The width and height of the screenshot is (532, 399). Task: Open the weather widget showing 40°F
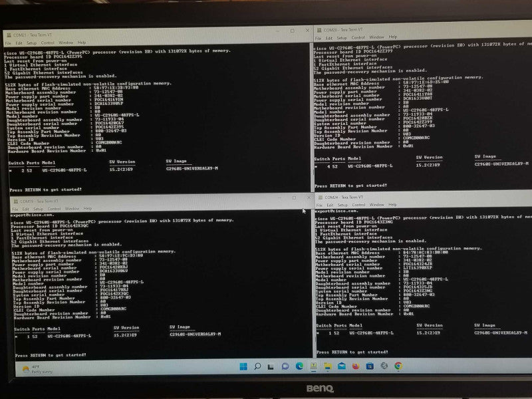37,369
